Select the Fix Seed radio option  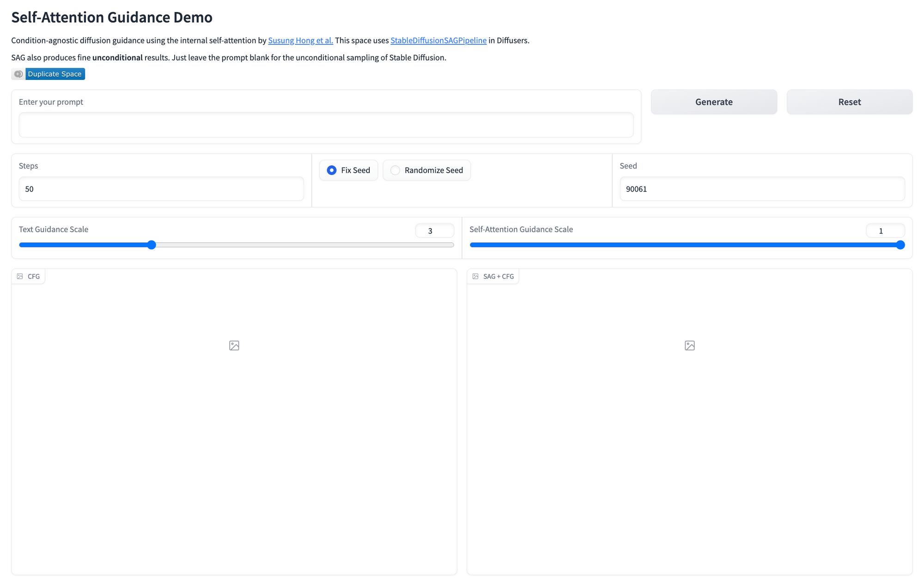(332, 170)
